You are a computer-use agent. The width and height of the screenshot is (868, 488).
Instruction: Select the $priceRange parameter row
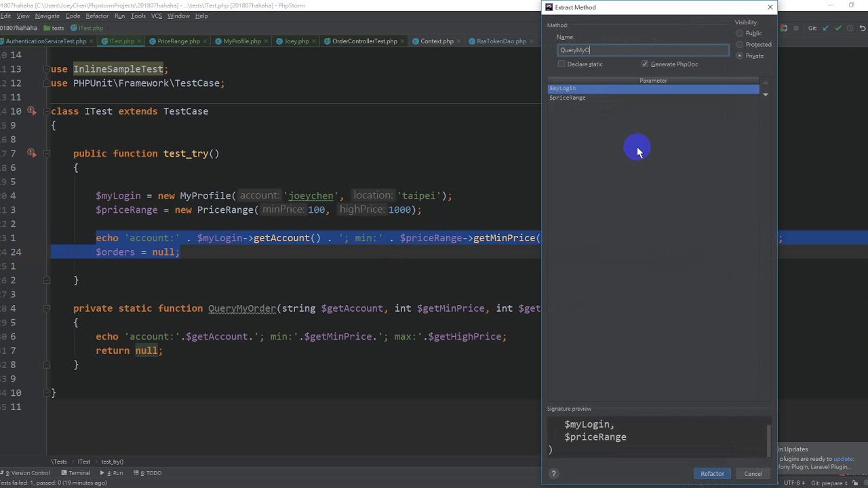(653, 98)
